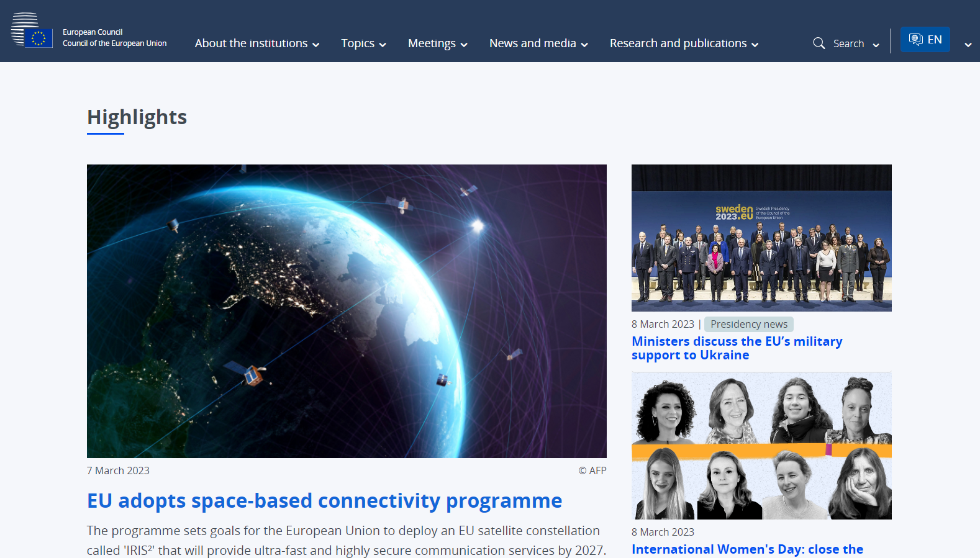Open the Topics menu

[358, 43]
